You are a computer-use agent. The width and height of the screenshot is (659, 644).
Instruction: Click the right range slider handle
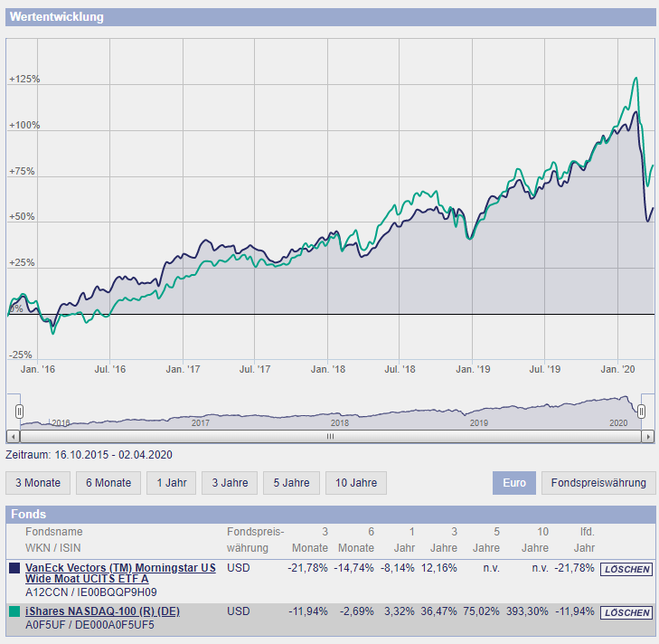pyautogui.click(x=641, y=412)
